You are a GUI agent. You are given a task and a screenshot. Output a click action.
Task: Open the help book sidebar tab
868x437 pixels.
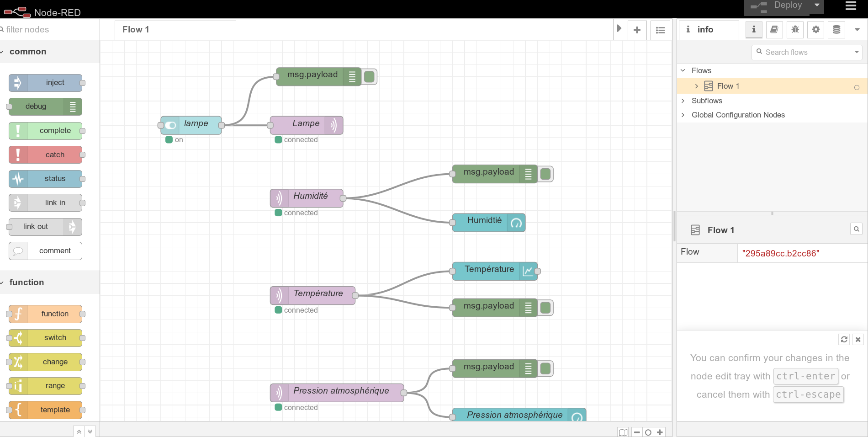(x=774, y=30)
